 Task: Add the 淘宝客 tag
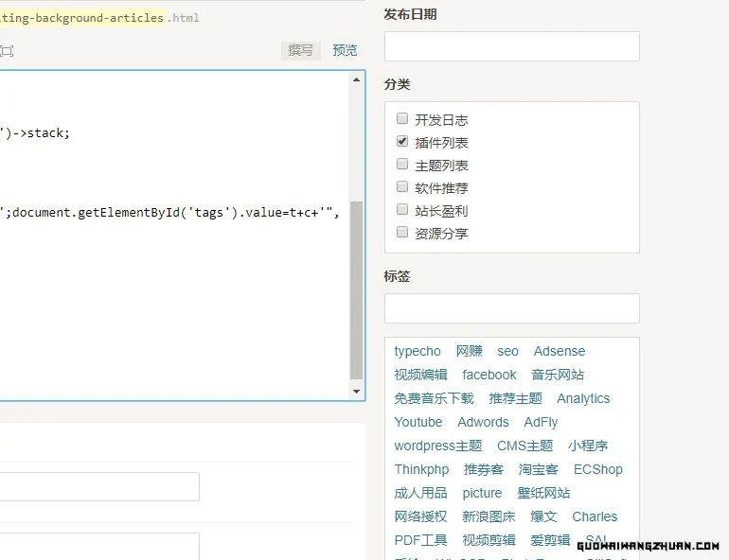pos(539,469)
